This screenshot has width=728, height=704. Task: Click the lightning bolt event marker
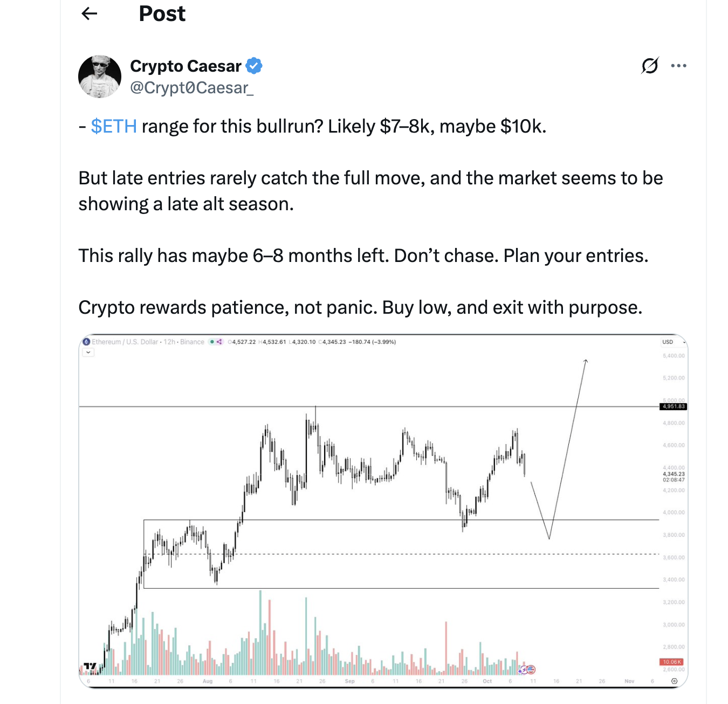click(x=523, y=670)
